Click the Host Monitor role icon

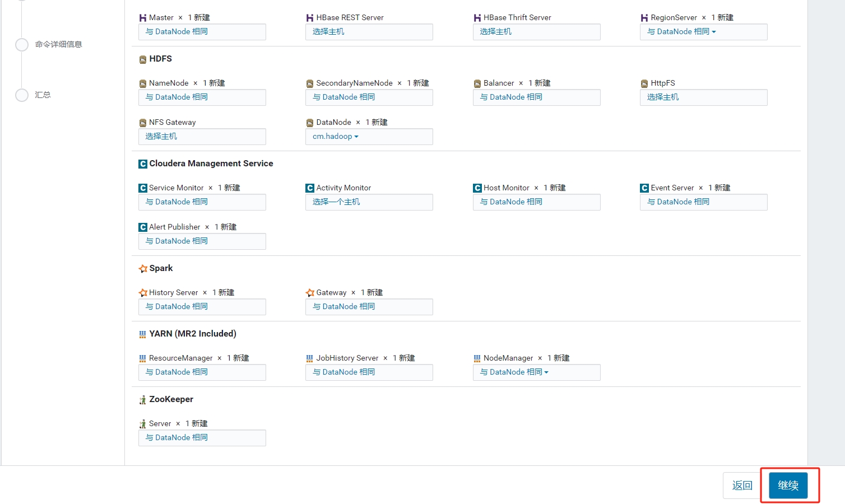pos(477,188)
